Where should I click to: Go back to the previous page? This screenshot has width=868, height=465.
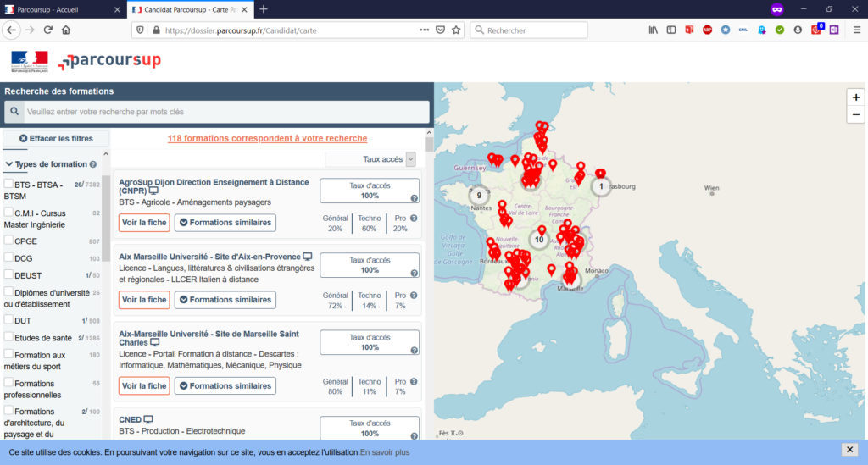pos(12,30)
